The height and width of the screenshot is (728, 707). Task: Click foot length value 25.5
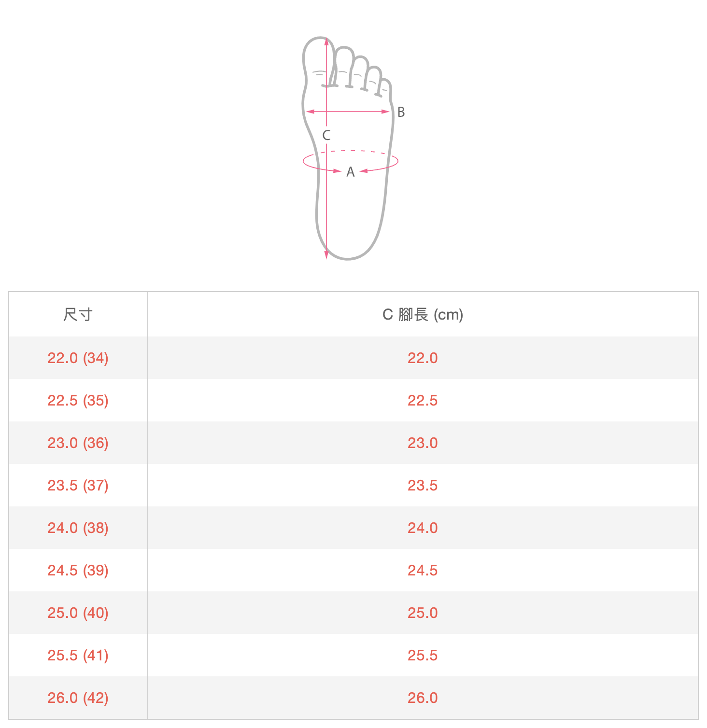[423, 655]
